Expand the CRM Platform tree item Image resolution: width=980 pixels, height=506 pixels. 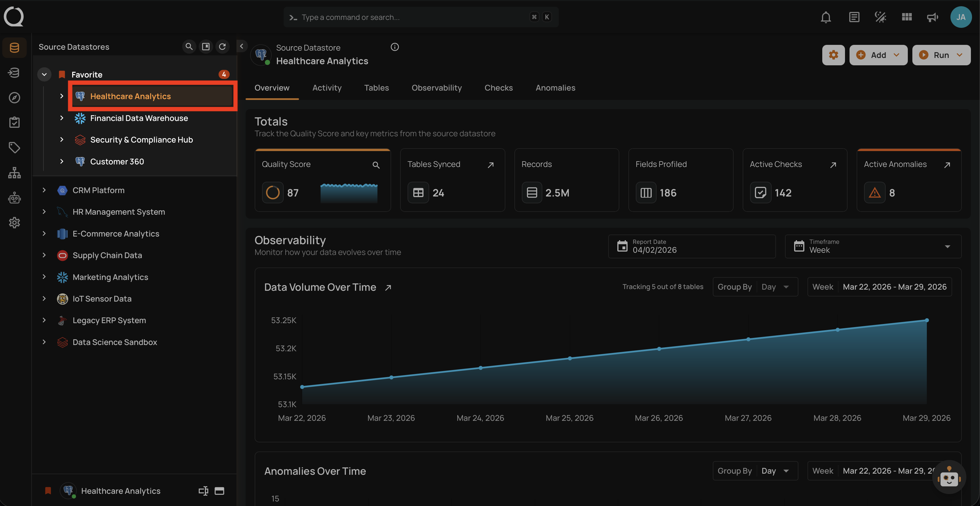44,190
